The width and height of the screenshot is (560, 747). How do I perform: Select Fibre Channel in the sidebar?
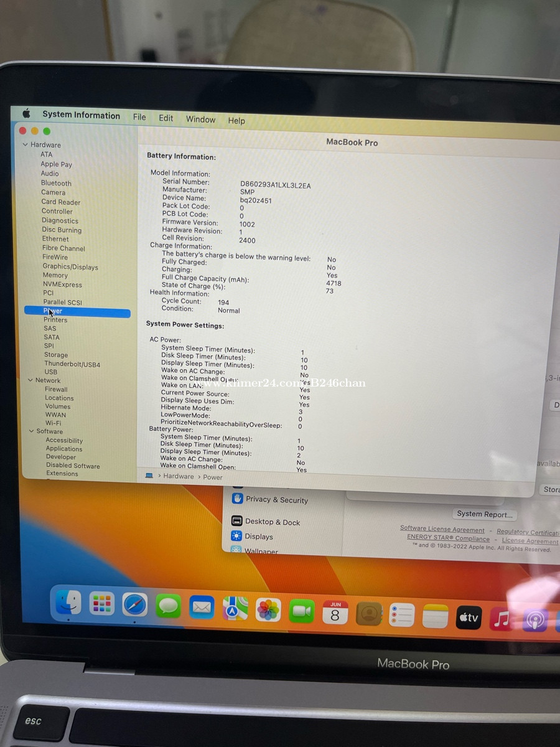pyautogui.click(x=63, y=248)
